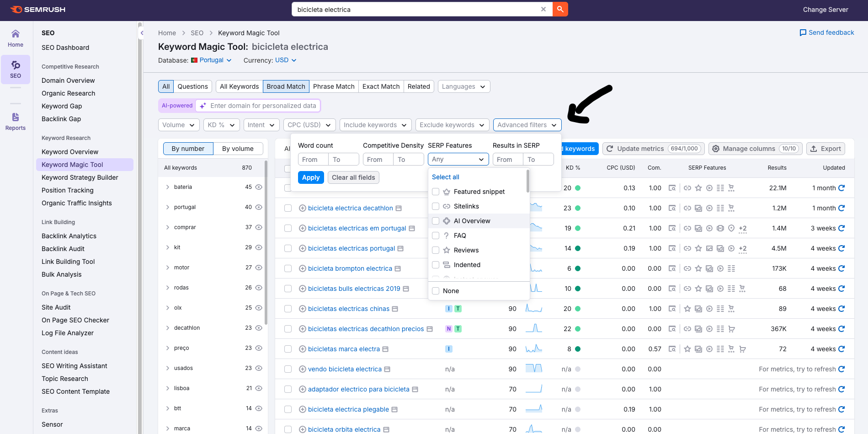
Task: Refresh the bicicletas electricas decathlon precios row
Action: click(841, 329)
